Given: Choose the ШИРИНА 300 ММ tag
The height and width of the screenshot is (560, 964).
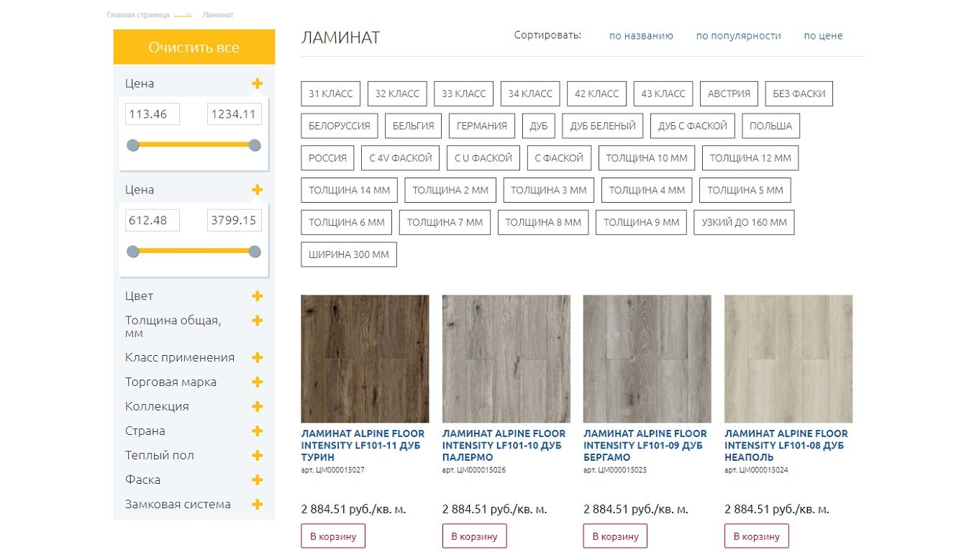Looking at the screenshot, I should click(x=349, y=254).
